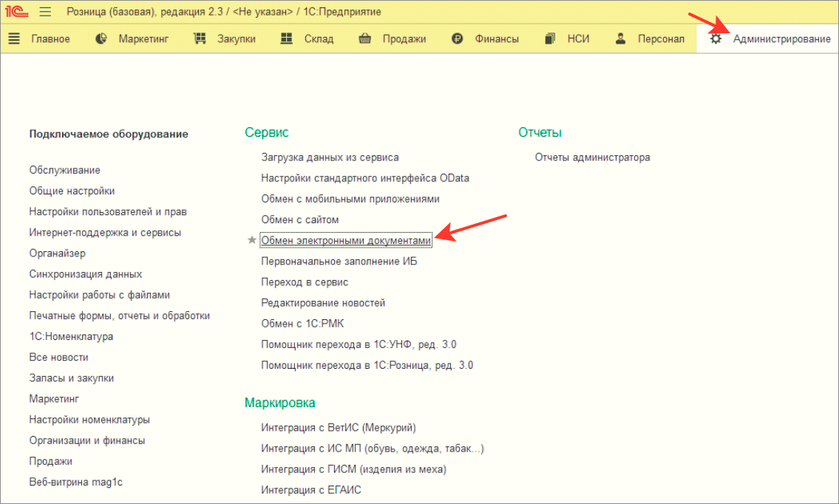This screenshot has width=839, height=504.
Task: Open the НСИ section
Action: click(x=578, y=39)
